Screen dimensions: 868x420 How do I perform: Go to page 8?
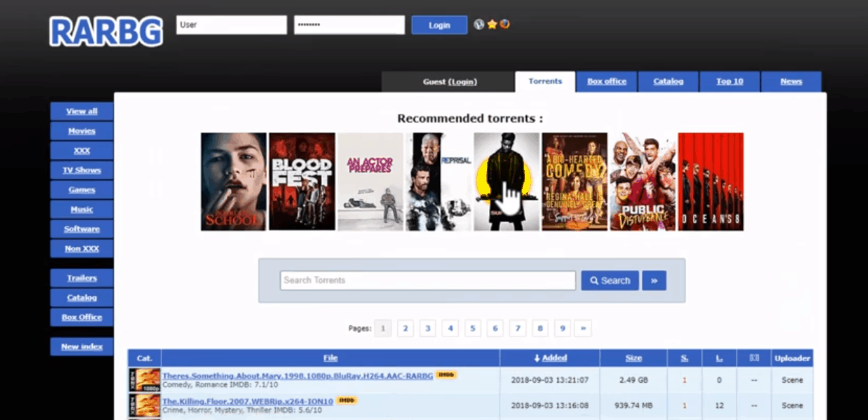(540, 328)
